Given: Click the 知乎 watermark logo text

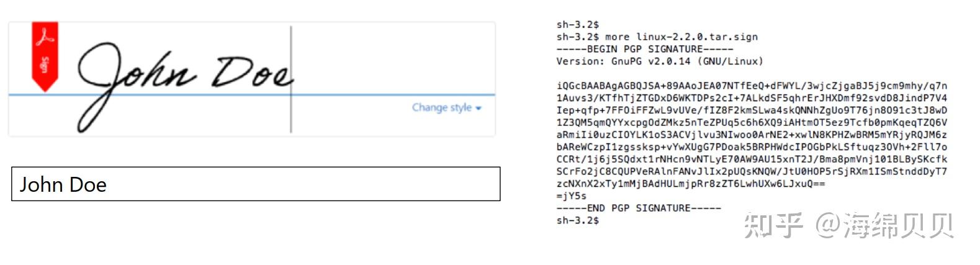Looking at the screenshot, I should [x=772, y=225].
